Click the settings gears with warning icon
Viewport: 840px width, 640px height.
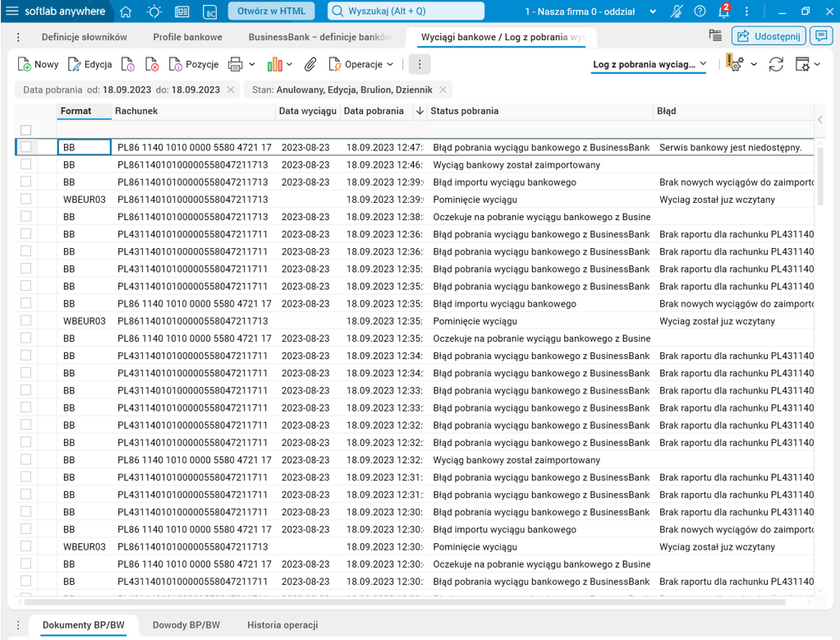[734, 62]
